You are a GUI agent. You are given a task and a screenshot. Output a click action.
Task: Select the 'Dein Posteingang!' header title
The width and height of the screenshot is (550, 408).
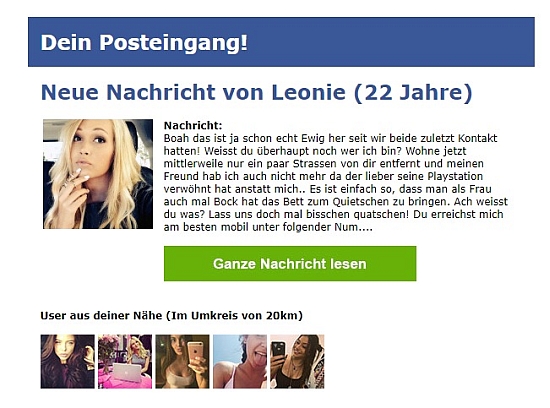tap(144, 42)
